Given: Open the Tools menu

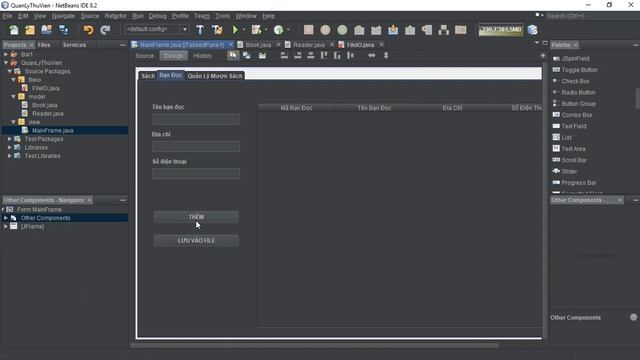Looking at the screenshot, I should tap(222, 16).
